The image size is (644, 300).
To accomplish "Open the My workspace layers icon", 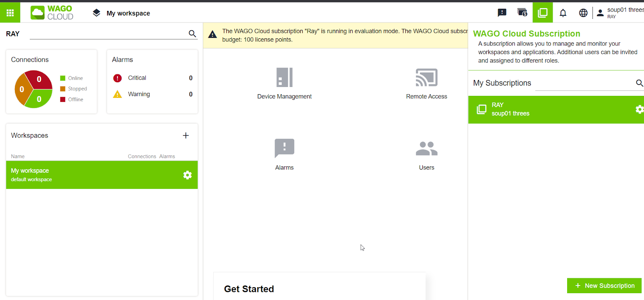I will click(97, 13).
